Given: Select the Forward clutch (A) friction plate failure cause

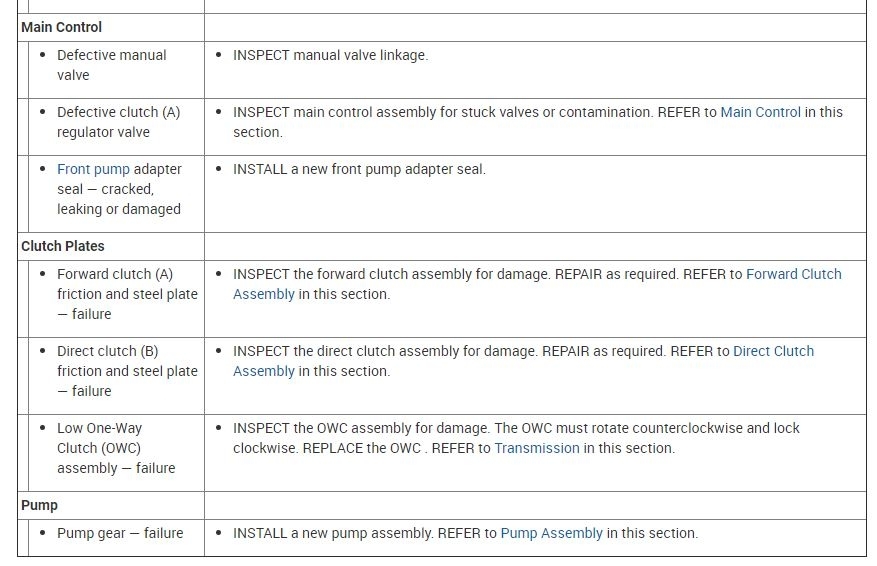Looking at the screenshot, I should click(x=126, y=294).
